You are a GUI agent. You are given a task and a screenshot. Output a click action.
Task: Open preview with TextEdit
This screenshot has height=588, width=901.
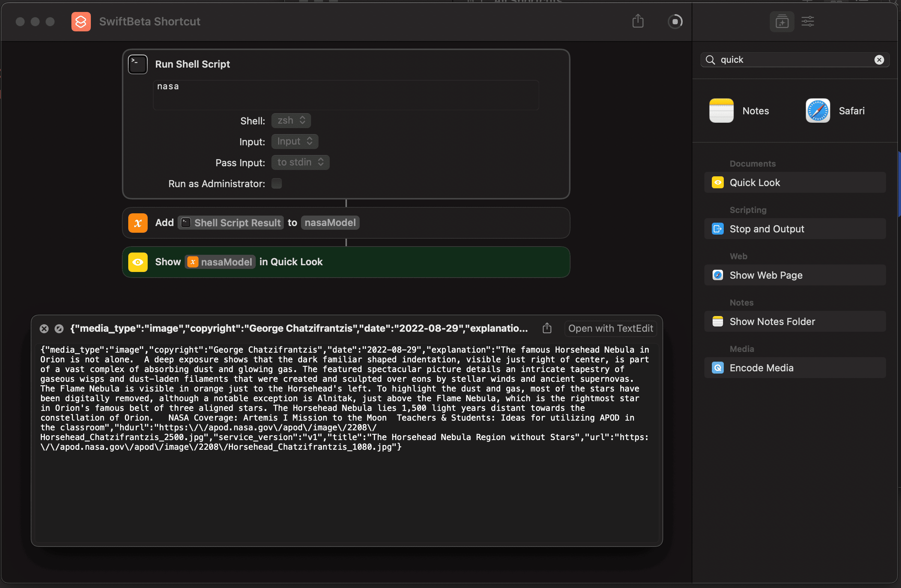[x=610, y=328]
